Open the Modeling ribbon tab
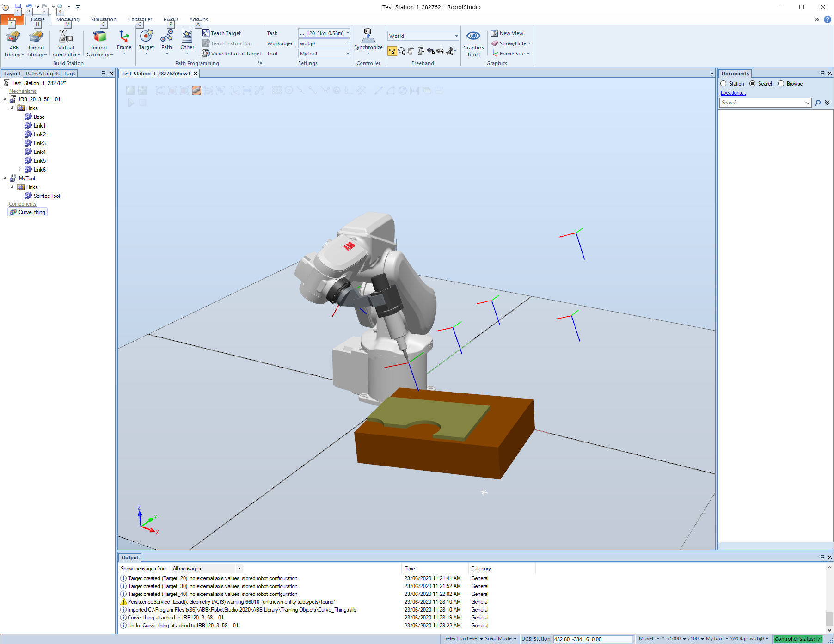 68,19
